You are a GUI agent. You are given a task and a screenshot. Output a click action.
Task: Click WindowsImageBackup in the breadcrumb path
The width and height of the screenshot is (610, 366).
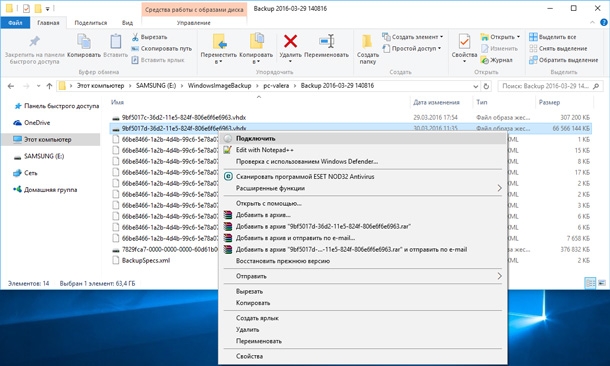click(x=219, y=86)
